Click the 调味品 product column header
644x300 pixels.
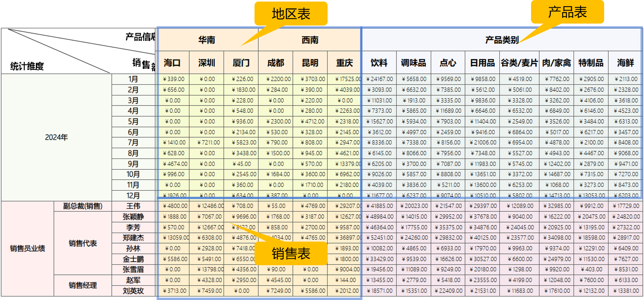(x=413, y=63)
